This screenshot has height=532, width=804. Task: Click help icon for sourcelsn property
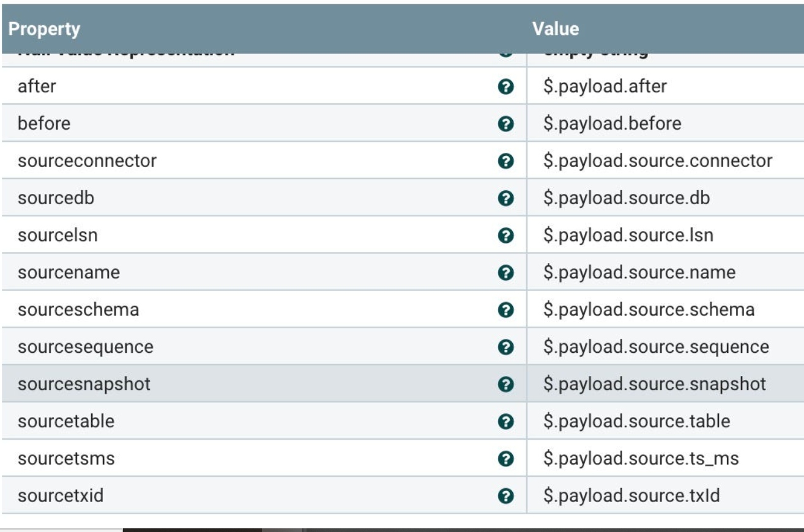(505, 236)
